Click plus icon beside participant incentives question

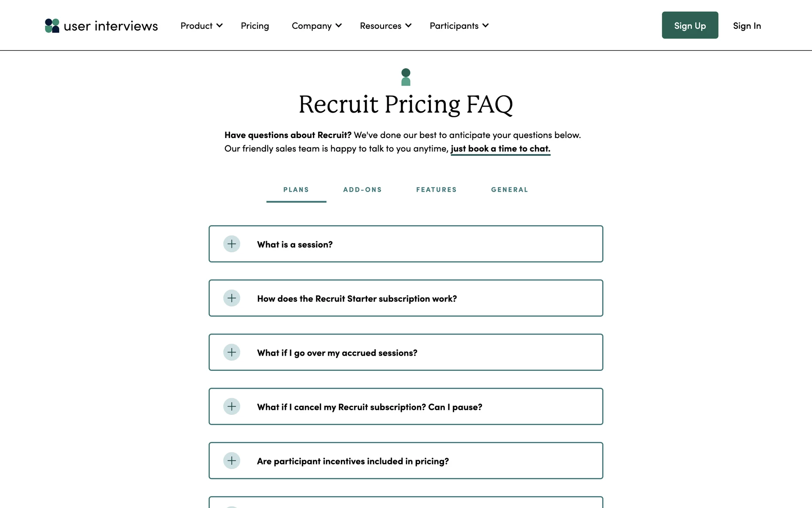232,461
